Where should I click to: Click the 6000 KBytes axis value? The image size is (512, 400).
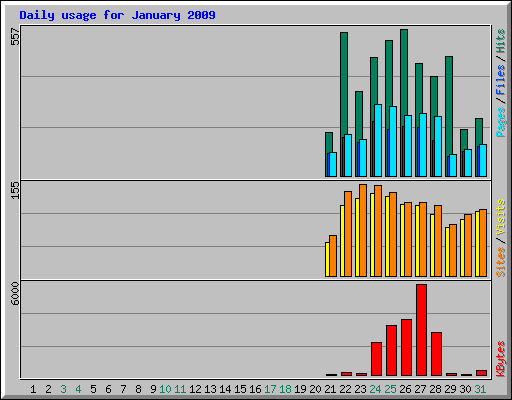pos(15,294)
